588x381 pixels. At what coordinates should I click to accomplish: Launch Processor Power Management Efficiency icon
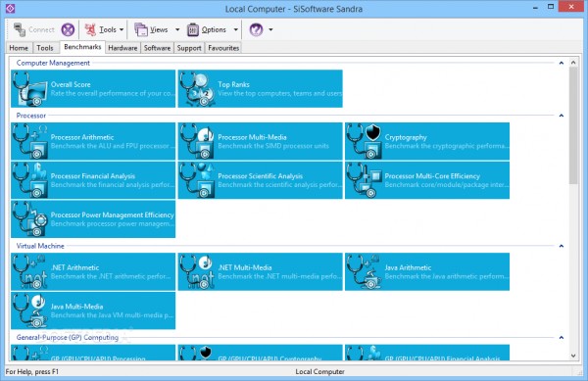[x=30, y=219]
